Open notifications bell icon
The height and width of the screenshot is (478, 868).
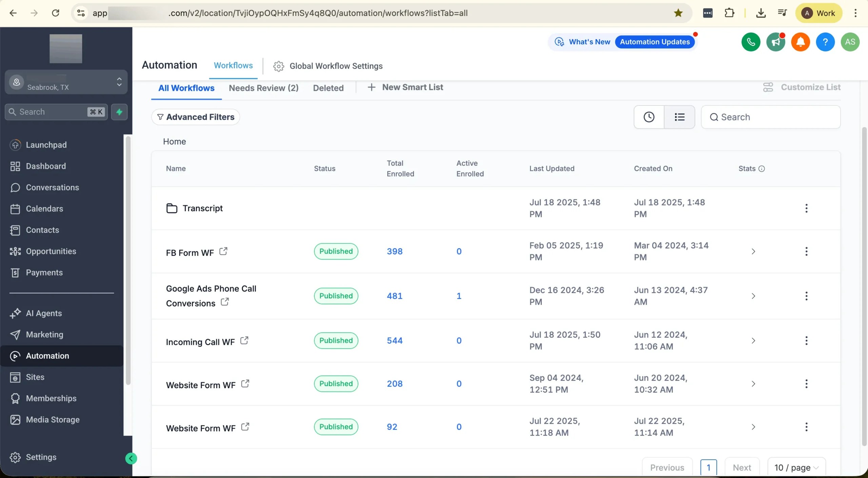pos(801,42)
